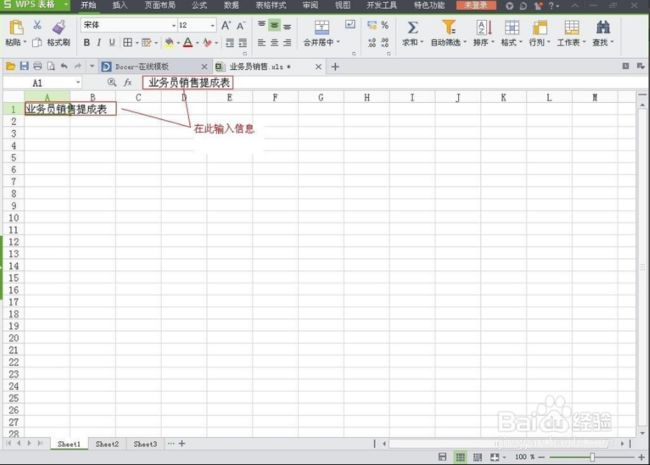Click the Copy icon beside 格式刷
Screen dimensions: 650x465
coord(37,42)
